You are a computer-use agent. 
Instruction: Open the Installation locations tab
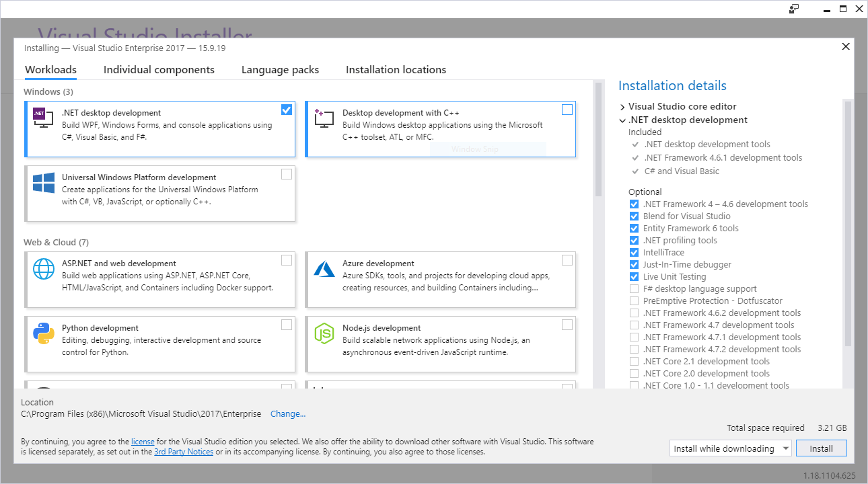coord(396,70)
